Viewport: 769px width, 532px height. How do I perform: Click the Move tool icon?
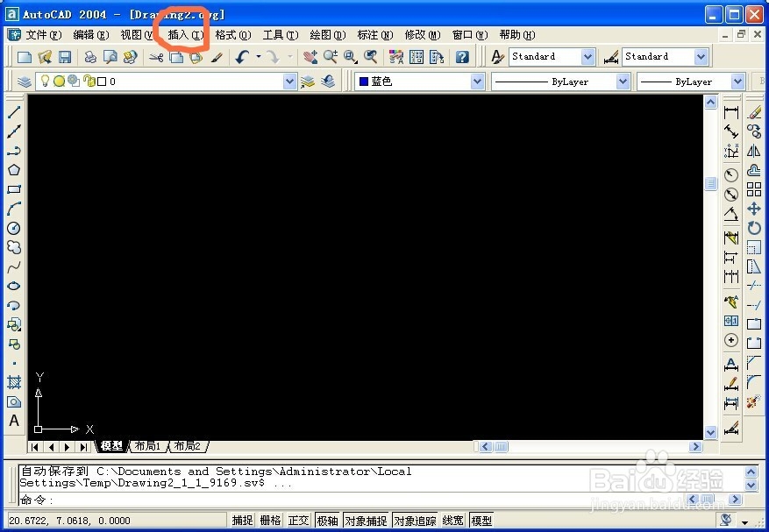[754, 209]
